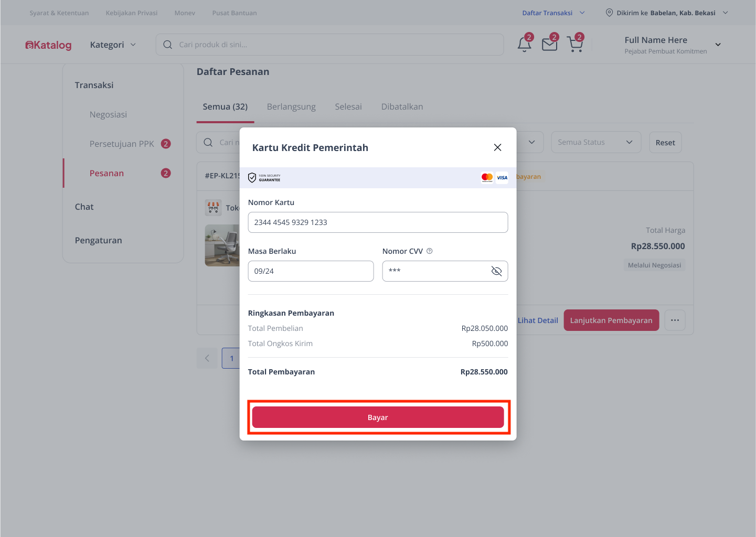756x537 pixels.
Task: Click the CVV help question-mark icon
Action: 429,251
